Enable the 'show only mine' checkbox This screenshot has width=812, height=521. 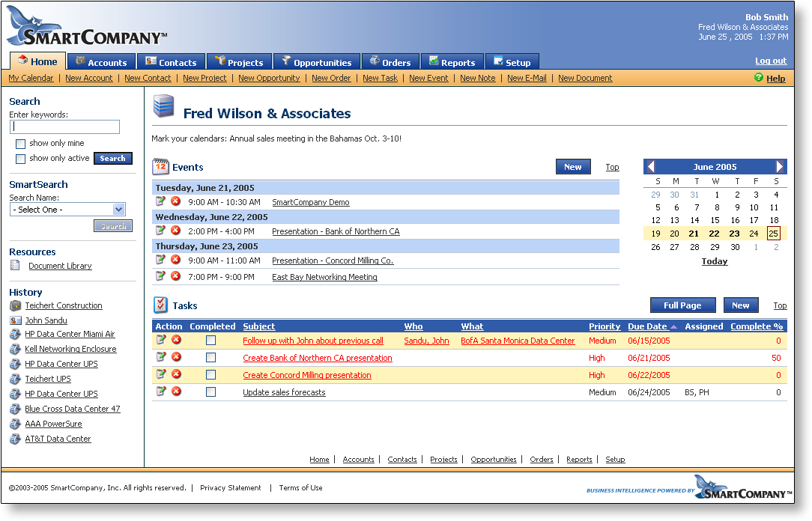(x=21, y=144)
